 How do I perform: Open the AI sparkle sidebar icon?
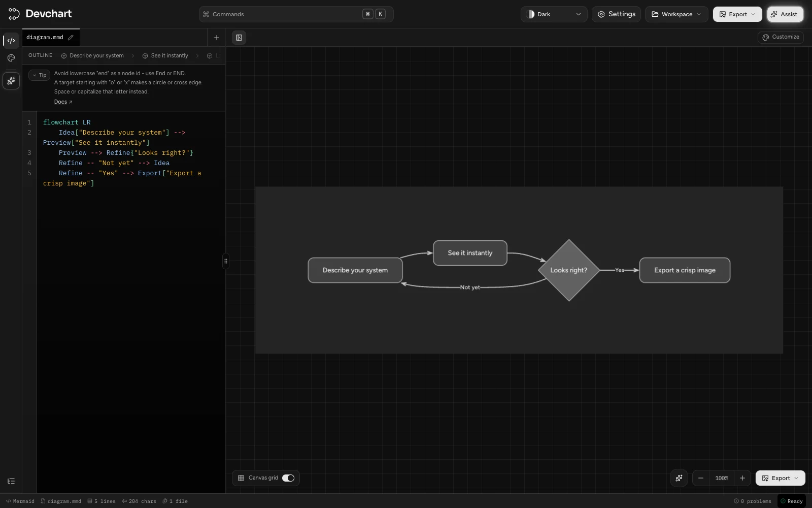pyautogui.click(x=11, y=80)
